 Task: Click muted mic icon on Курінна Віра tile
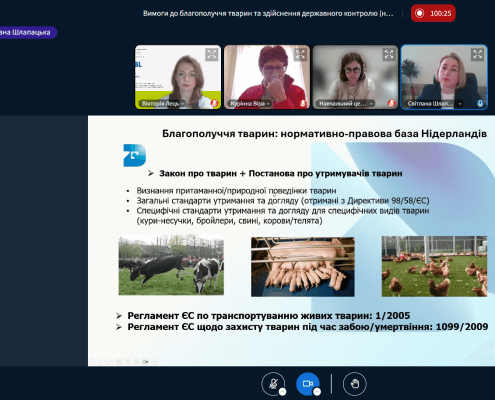pos(303,103)
